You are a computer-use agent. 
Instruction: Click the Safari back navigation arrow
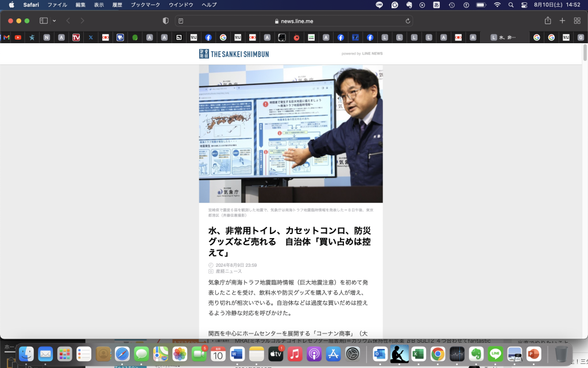(68, 20)
